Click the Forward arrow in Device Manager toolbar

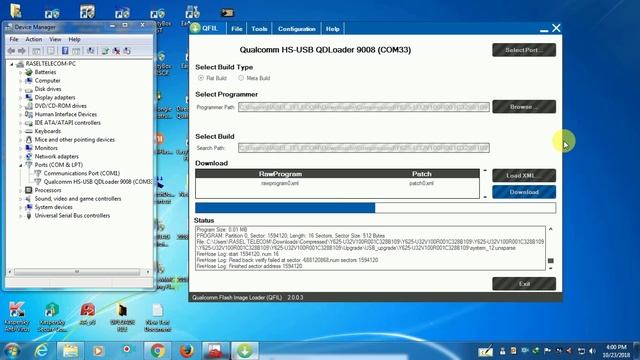point(22,51)
